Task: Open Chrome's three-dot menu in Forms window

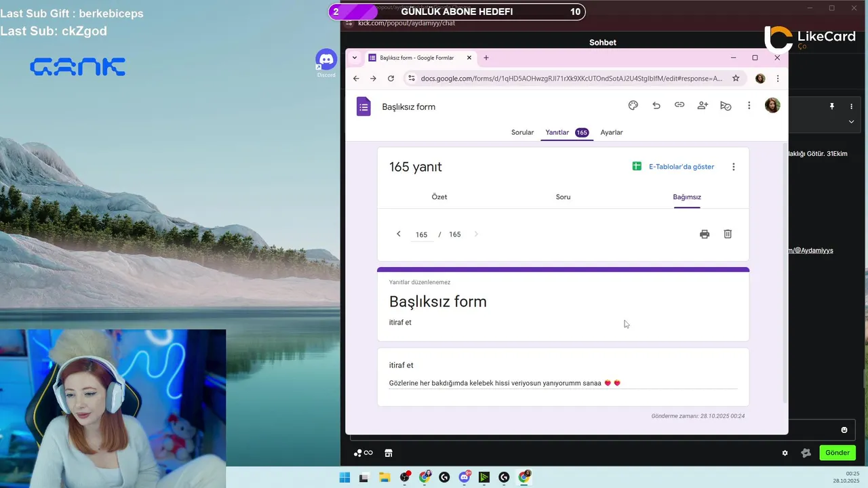Action: (x=778, y=79)
